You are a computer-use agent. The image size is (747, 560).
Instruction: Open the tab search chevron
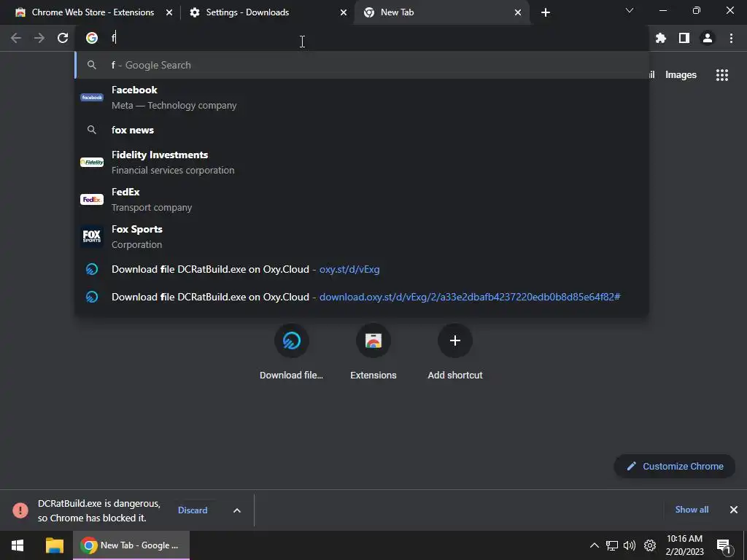(630, 10)
